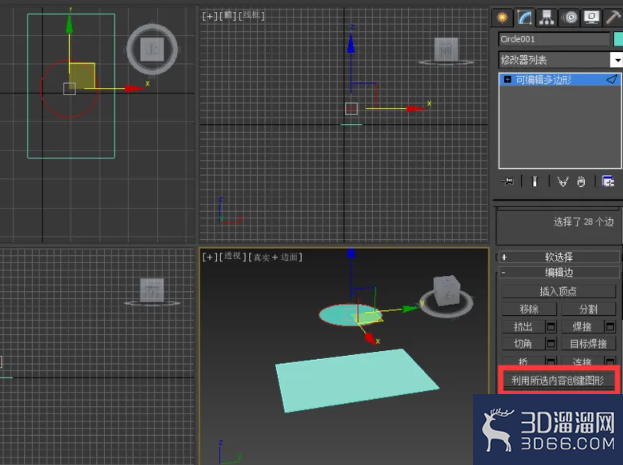This screenshot has width=623, height=465.
Task: Open 连接 settings box
Action: click(x=610, y=361)
